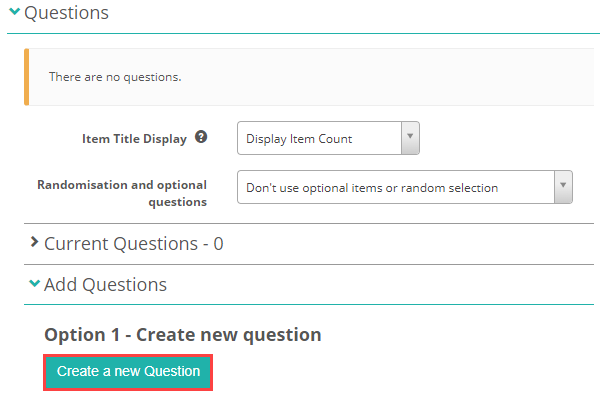Click the 'Current Questions - 0' heading
The width and height of the screenshot is (600, 401).
[x=133, y=243]
